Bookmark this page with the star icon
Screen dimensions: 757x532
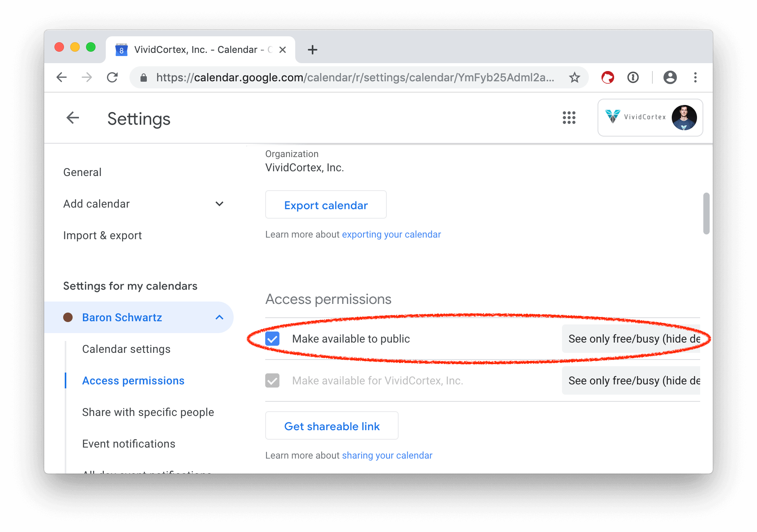(574, 77)
